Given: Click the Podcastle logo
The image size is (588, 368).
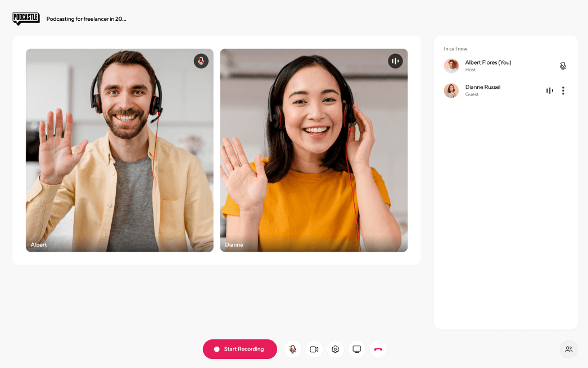Looking at the screenshot, I should 26,19.
